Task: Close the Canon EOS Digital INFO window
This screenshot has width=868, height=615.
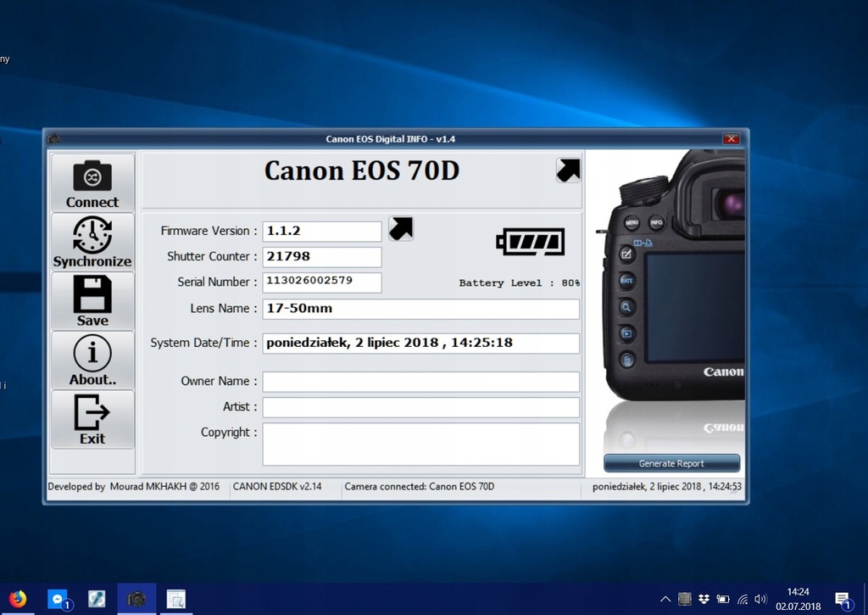Action: pyautogui.click(x=731, y=138)
